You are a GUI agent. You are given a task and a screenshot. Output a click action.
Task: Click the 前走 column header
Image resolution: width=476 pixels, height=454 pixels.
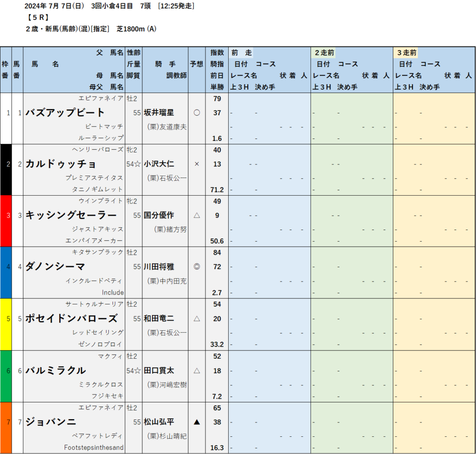pos(242,53)
